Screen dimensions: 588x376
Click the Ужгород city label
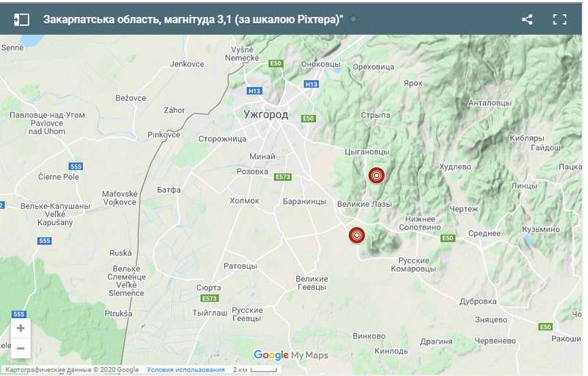click(266, 115)
